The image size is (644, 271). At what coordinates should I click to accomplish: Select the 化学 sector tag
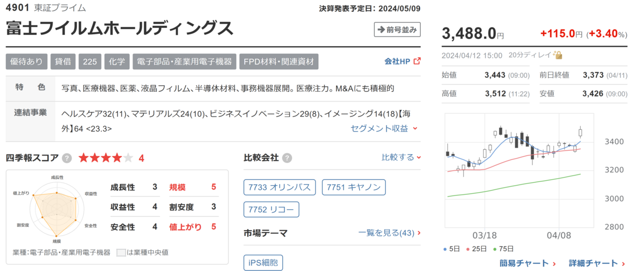(116, 61)
